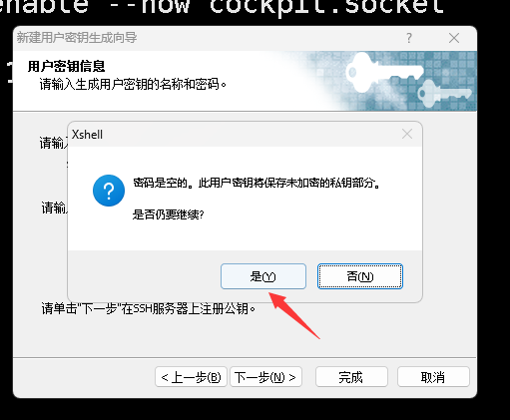Confirm with the 是(Y) button
This screenshot has height=420, width=510.
(x=263, y=276)
